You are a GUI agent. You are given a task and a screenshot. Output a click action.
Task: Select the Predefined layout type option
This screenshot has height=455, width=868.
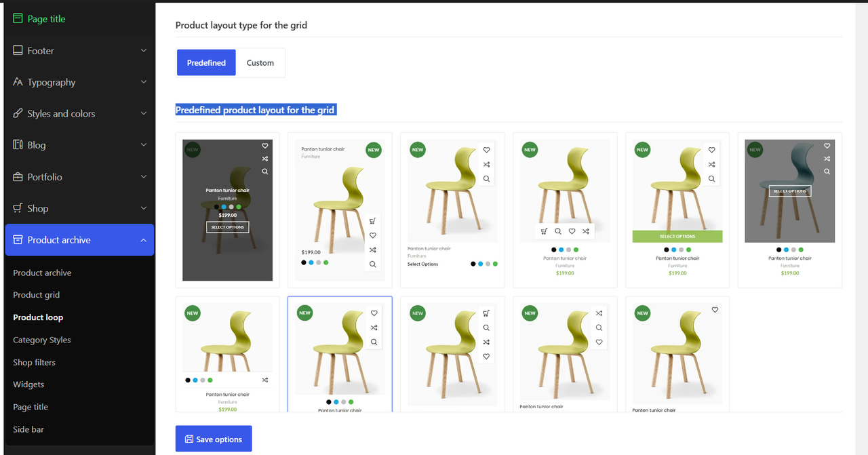[206, 62]
